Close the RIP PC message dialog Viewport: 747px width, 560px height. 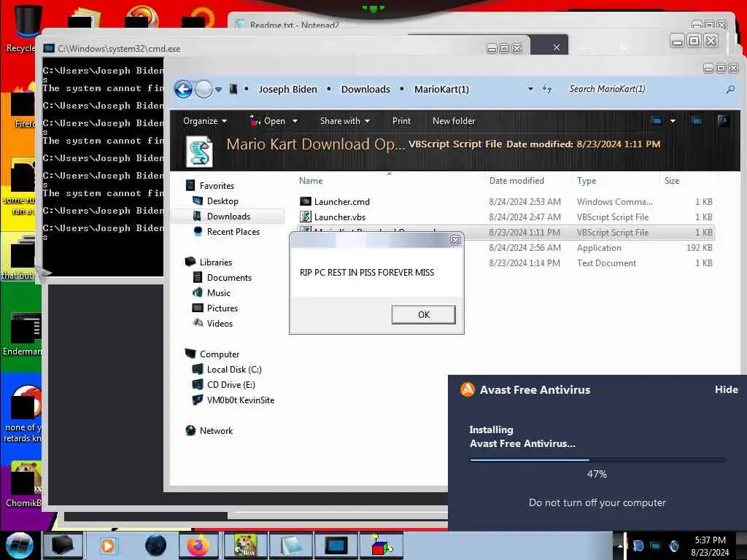(455, 241)
